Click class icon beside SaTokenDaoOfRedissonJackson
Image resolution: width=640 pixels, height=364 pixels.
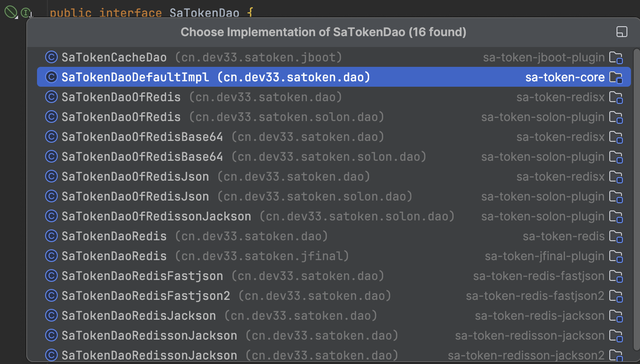51,216
